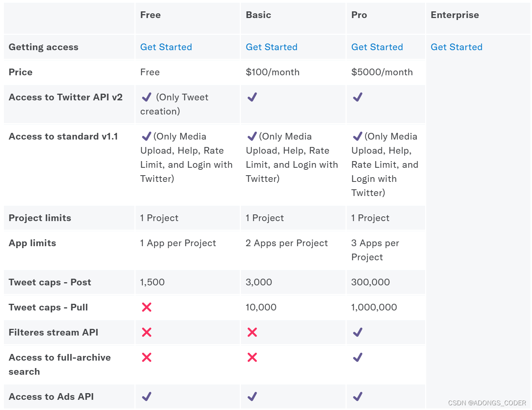532x410 pixels.
Task: Click Free checkmark for Ads API access
Action: pyautogui.click(x=147, y=397)
